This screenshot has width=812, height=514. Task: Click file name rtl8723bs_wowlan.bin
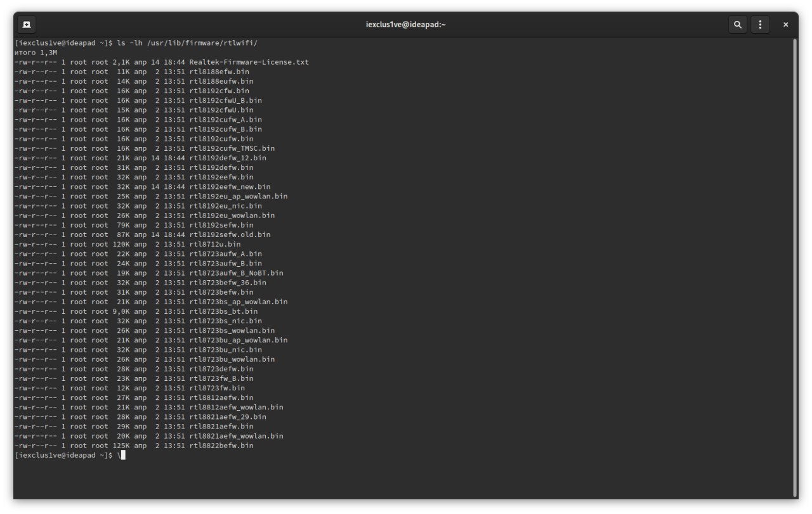click(x=232, y=330)
